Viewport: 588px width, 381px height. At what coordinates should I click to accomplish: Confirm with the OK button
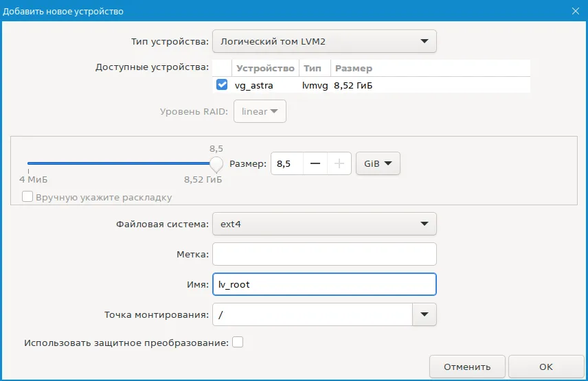coord(545,367)
